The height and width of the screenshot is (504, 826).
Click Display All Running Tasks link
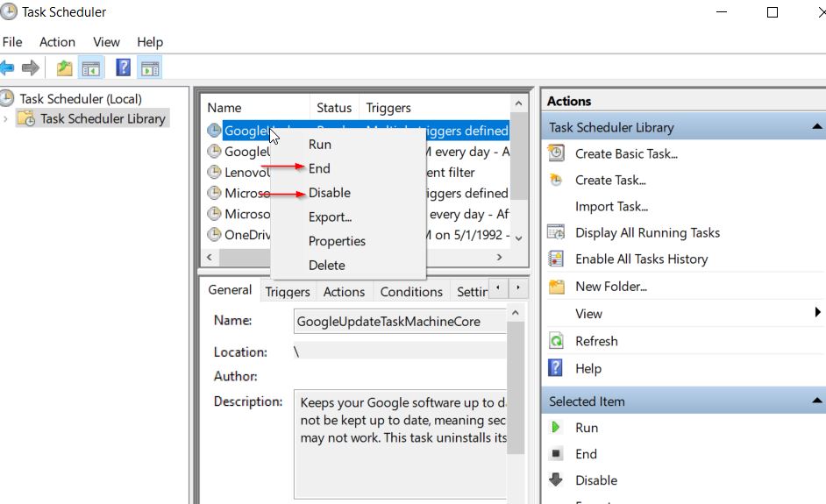click(x=647, y=233)
